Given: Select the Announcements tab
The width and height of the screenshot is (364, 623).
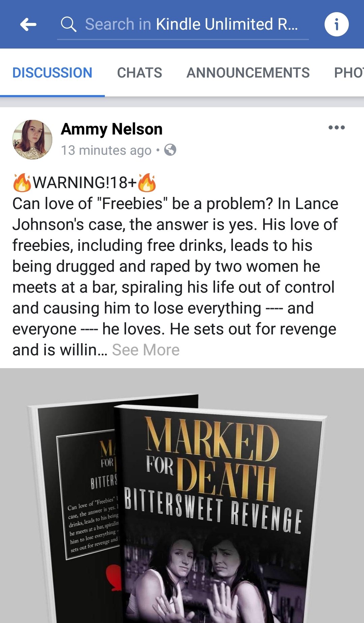Looking at the screenshot, I should point(248,73).
